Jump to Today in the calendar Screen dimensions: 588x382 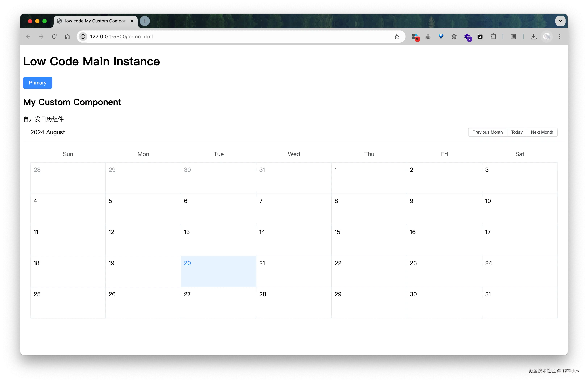click(517, 132)
